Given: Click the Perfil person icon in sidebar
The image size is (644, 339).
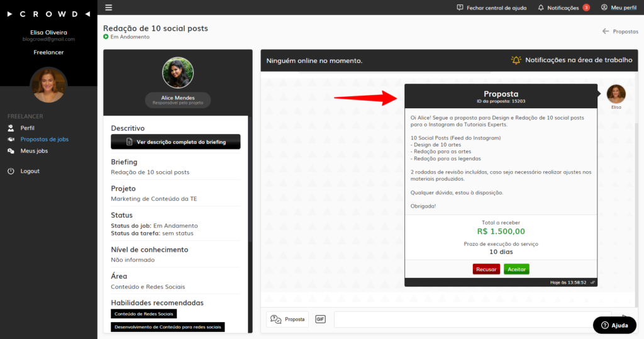Looking at the screenshot, I should tap(11, 128).
